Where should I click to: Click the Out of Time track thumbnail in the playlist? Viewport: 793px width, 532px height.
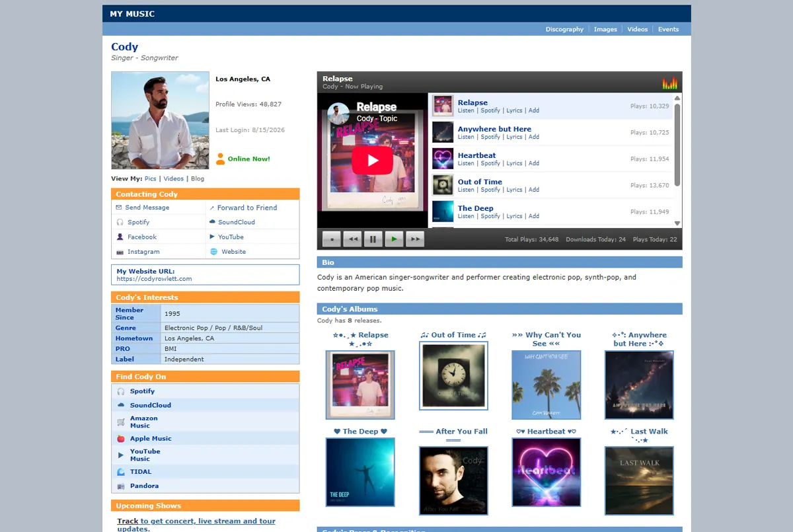(x=443, y=185)
